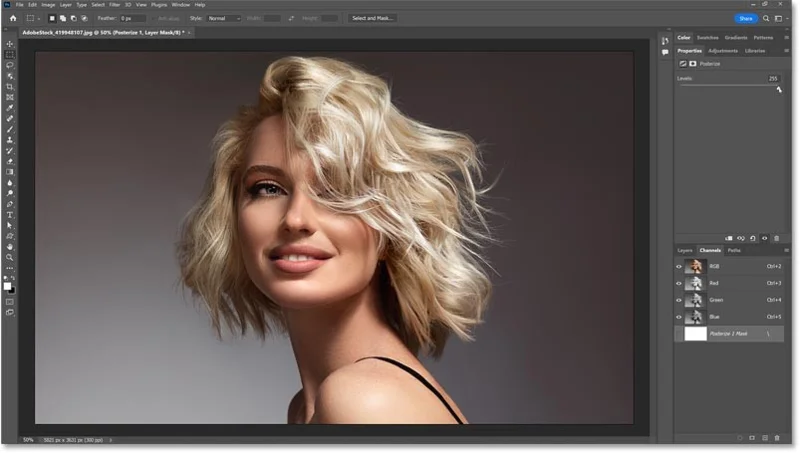The image size is (800, 453).
Task: Open Edit Toolbar three-dots icon
Action: click(x=10, y=268)
